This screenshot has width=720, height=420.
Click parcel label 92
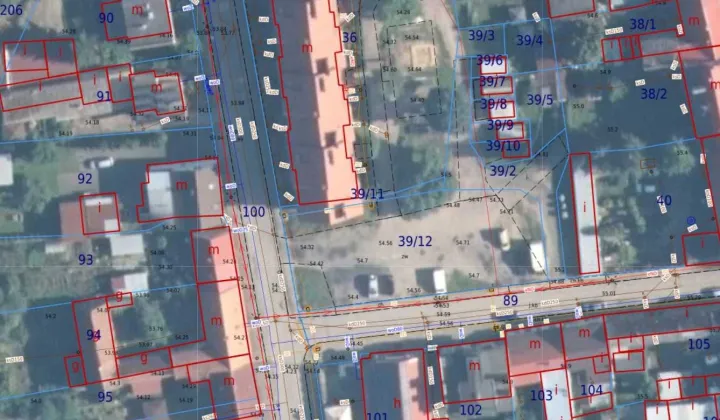[x=85, y=179]
